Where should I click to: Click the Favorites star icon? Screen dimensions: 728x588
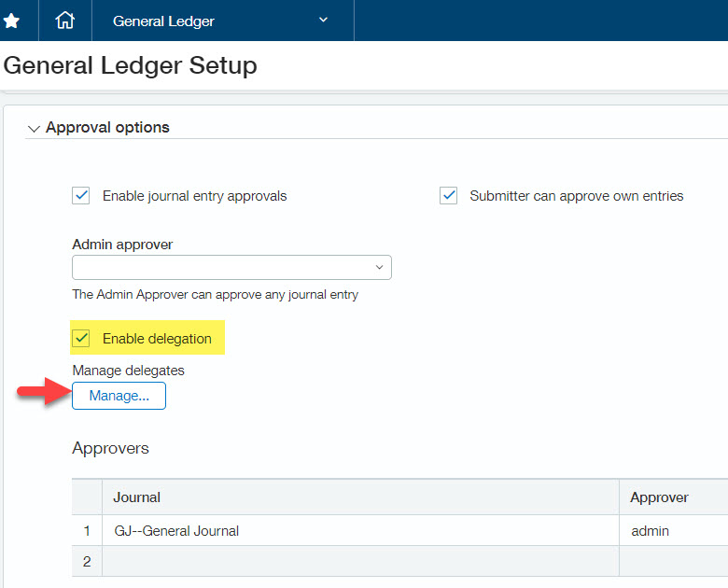12,21
